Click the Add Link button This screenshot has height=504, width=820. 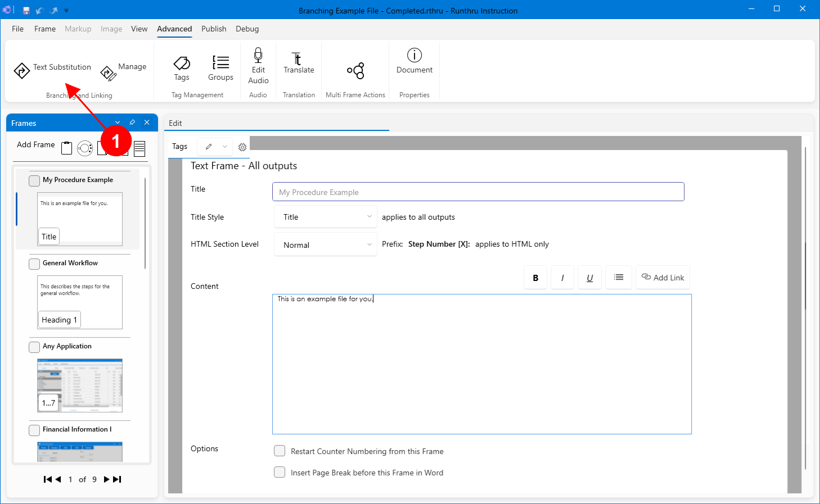(663, 278)
